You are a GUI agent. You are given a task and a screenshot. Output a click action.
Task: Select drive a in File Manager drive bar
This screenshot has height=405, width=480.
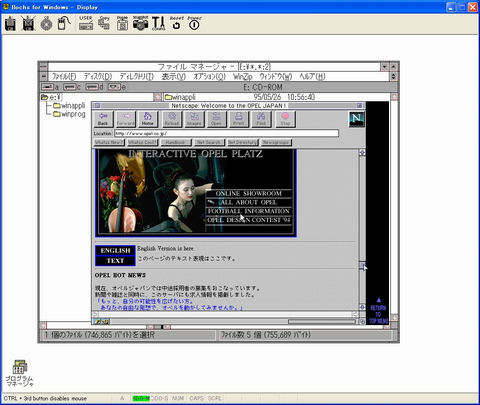(x=50, y=87)
